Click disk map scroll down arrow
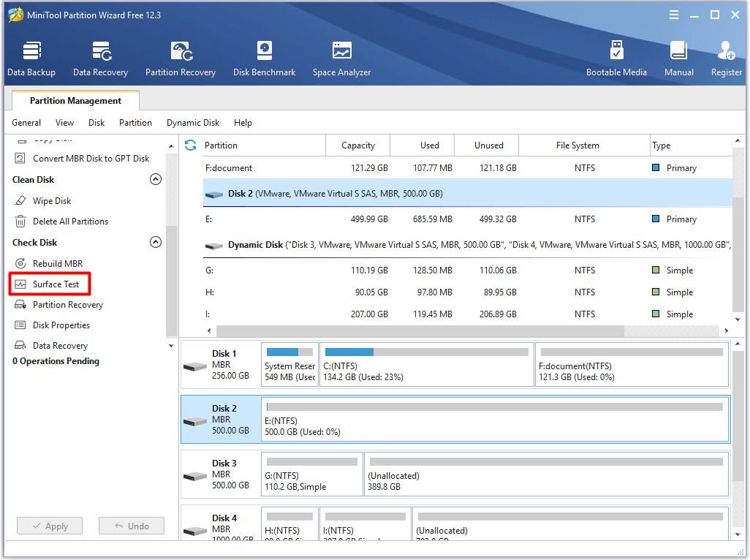The image size is (750, 560). pos(738,534)
